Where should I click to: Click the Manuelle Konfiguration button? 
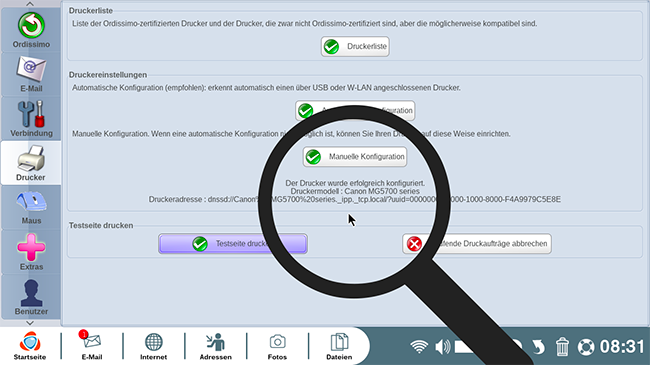355,157
